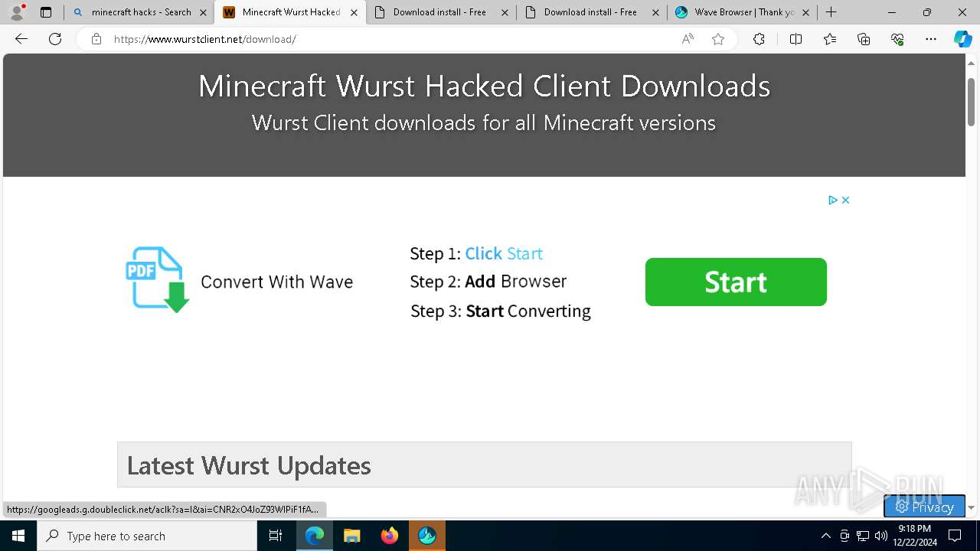Open Firefox in the taskbar
Image resolution: width=980 pixels, height=551 pixels.
tap(389, 536)
